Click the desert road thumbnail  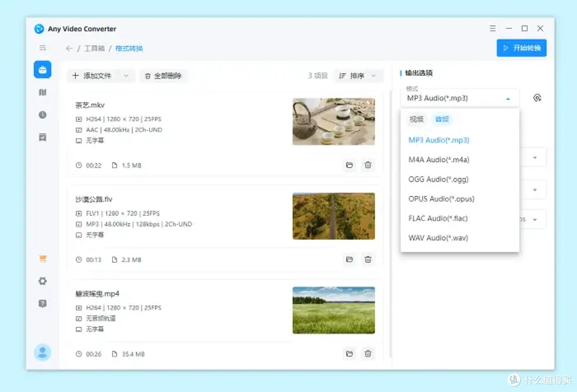pyautogui.click(x=334, y=216)
